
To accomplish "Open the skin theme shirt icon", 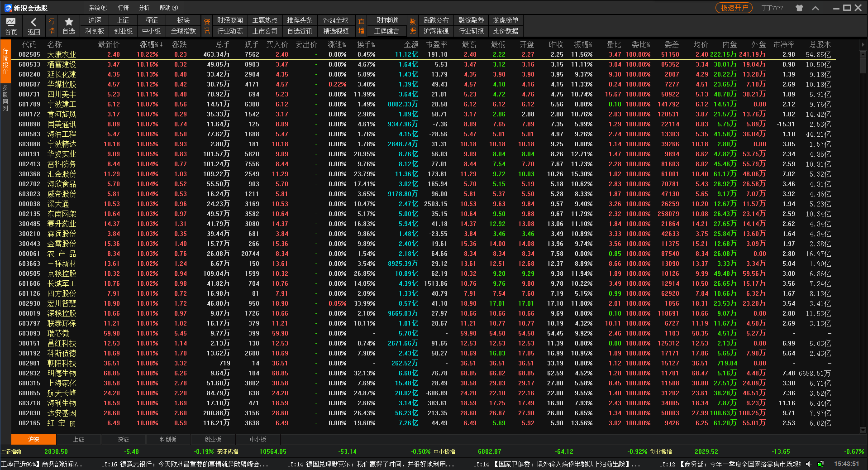I will point(799,8).
